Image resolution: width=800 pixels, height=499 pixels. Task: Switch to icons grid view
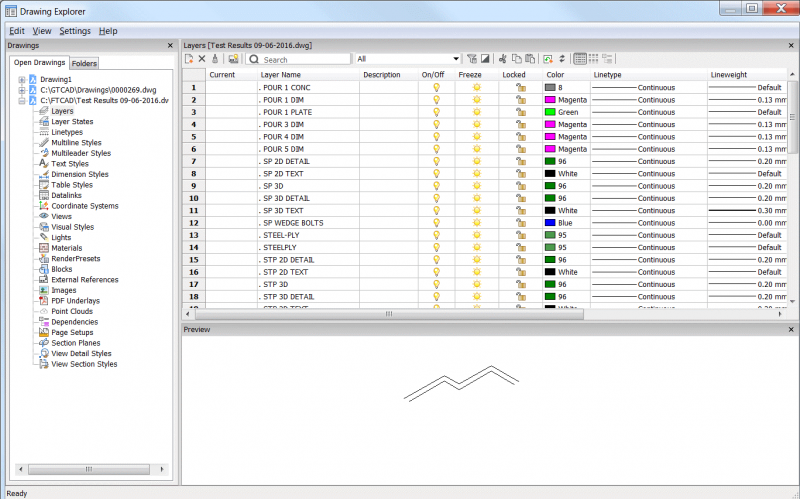coord(593,59)
